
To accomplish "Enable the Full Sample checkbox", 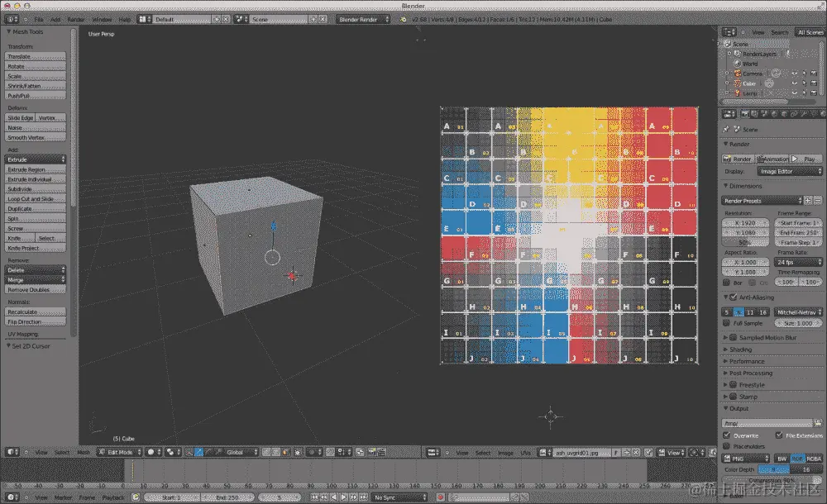I will (x=727, y=323).
